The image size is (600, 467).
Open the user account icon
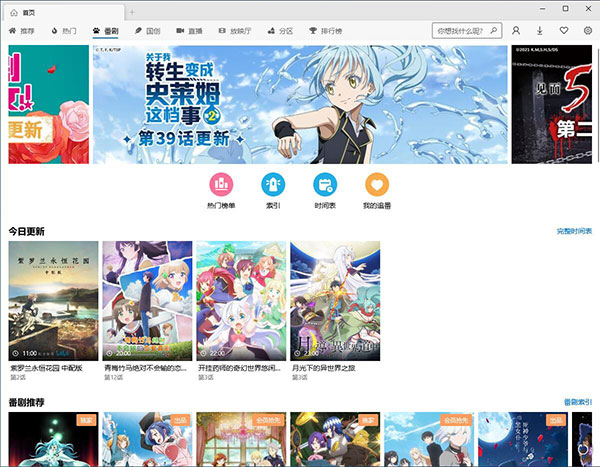pyautogui.click(x=516, y=31)
